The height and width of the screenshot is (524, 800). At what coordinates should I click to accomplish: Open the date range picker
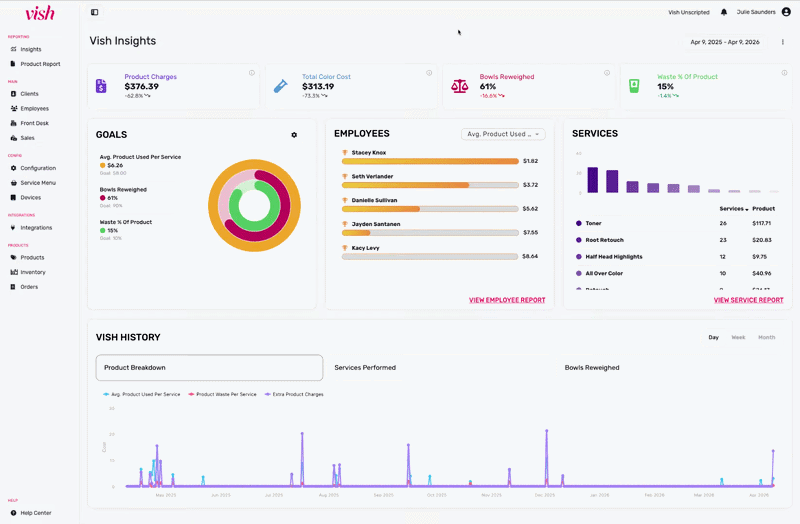724,42
